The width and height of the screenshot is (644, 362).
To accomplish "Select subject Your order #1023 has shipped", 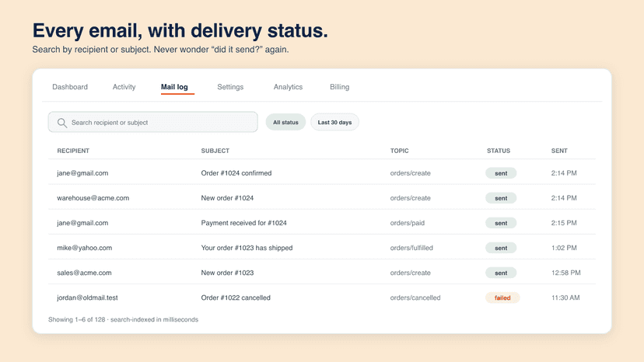I will [247, 248].
